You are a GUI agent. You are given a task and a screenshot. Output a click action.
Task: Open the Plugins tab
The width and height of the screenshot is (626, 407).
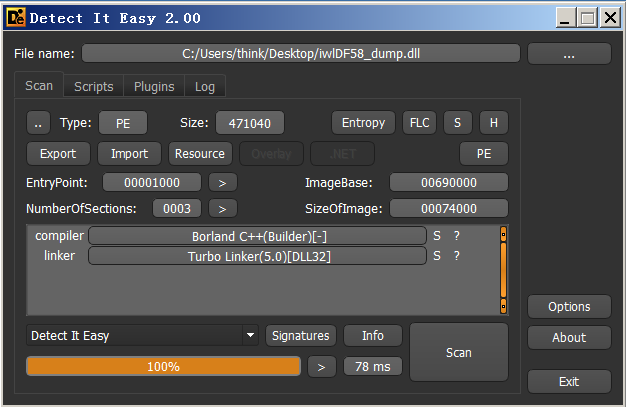(x=154, y=86)
